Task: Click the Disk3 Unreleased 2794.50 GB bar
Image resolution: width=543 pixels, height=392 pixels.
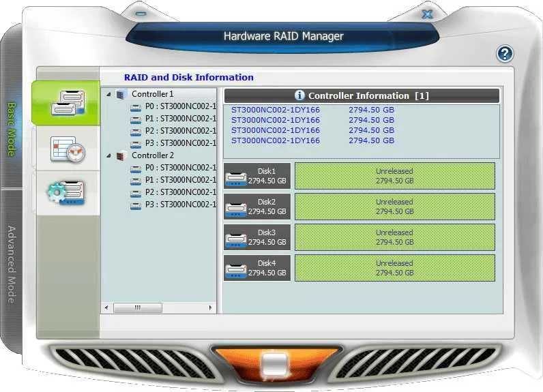Action: click(x=395, y=237)
